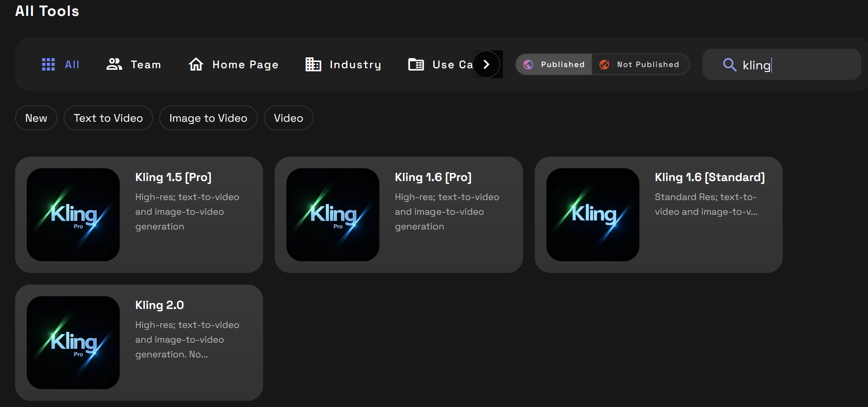Click the All Tools heading
This screenshot has height=407, width=868.
point(47,11)
